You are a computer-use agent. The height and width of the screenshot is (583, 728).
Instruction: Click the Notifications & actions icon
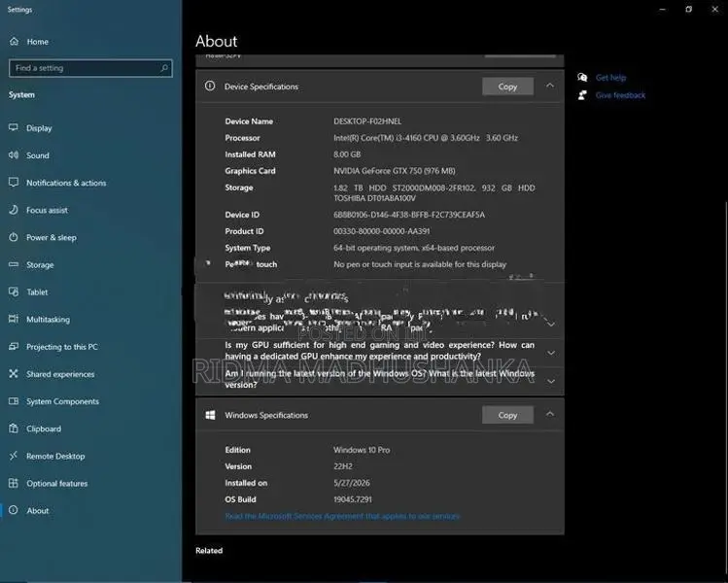pos(14,183)
